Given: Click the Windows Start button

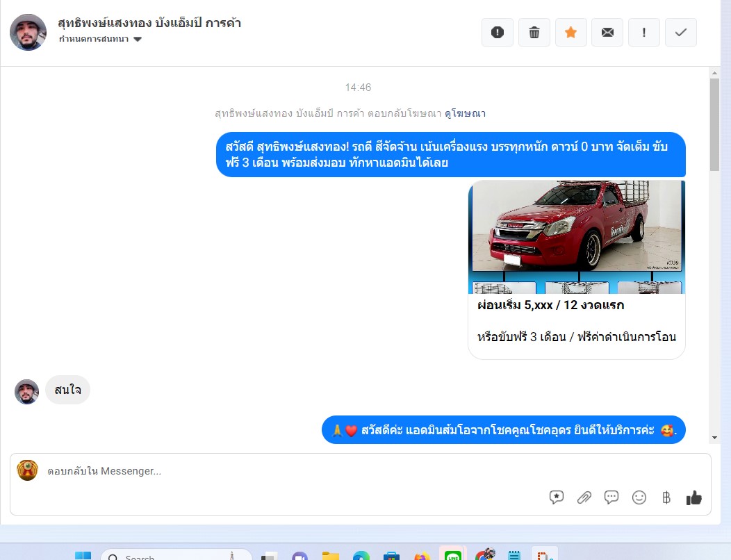Looking at the screenshot, I should (83, 556).
